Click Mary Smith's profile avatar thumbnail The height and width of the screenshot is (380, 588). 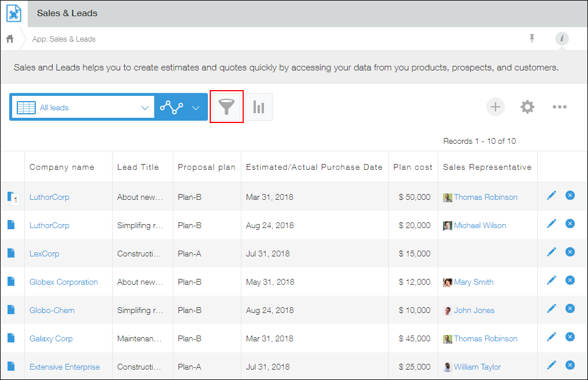448,282
